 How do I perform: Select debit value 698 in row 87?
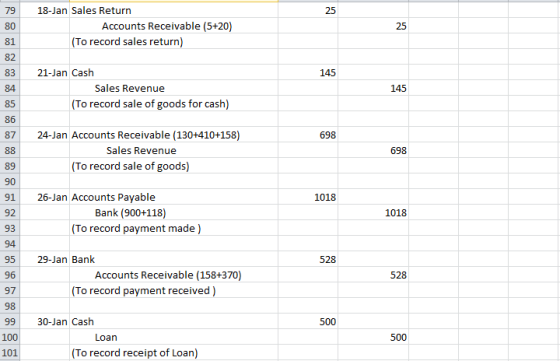point(308,135)
